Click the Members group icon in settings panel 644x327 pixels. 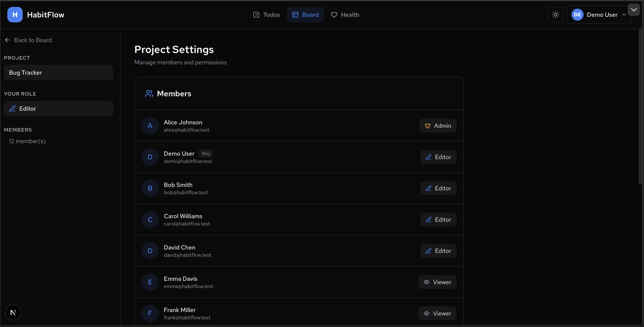pos(149,93)
